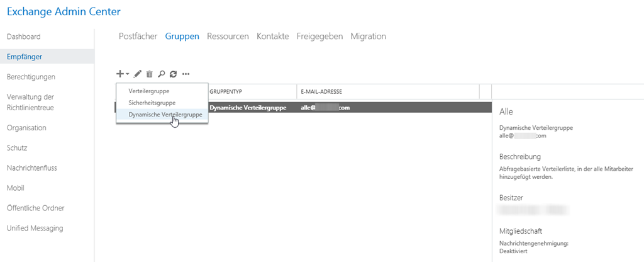644x262 pixels.
Task: Switch to the Kontakte tab
Action: [x=273, y=36]
